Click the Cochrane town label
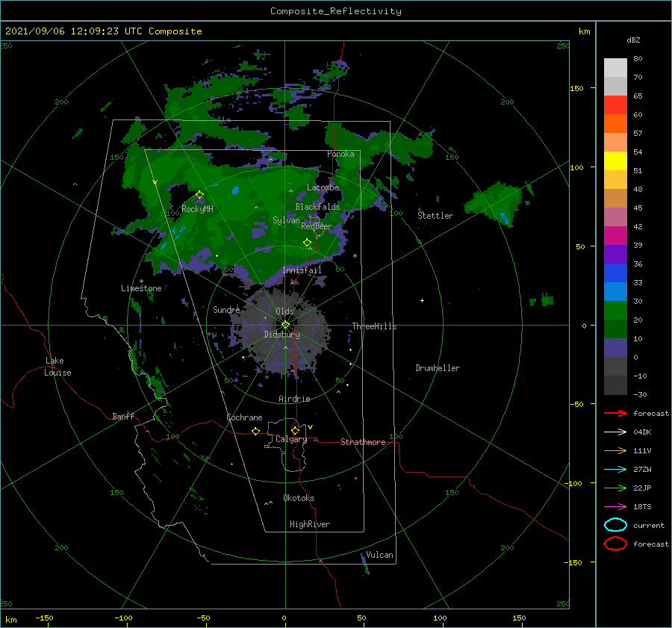Viewport: 672px width, 628px height. click(x=244, y=417)
